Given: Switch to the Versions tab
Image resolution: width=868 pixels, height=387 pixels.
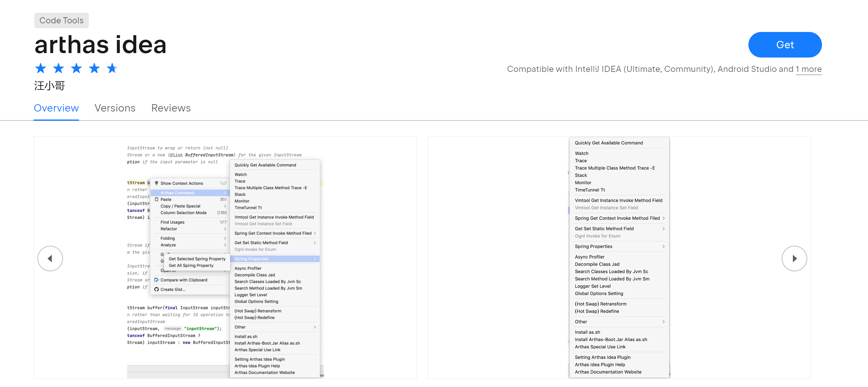Looking at the screenshot, I should (115, 108).
